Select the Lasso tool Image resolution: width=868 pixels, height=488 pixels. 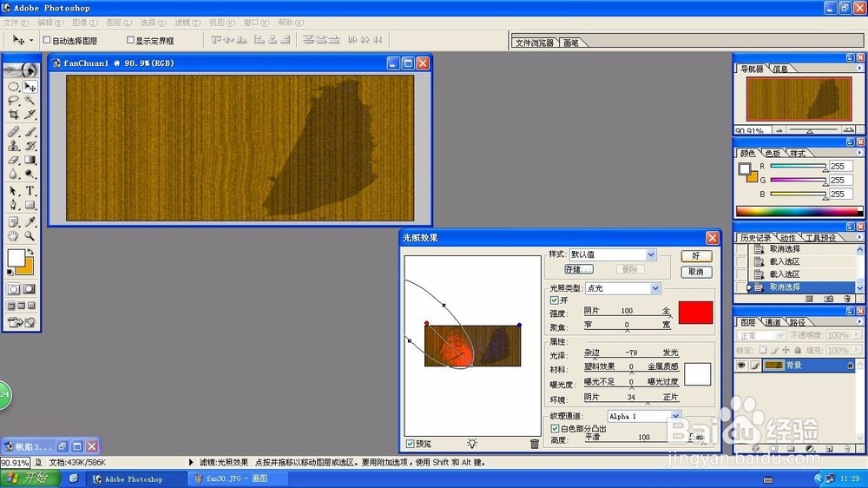point(13,101)
